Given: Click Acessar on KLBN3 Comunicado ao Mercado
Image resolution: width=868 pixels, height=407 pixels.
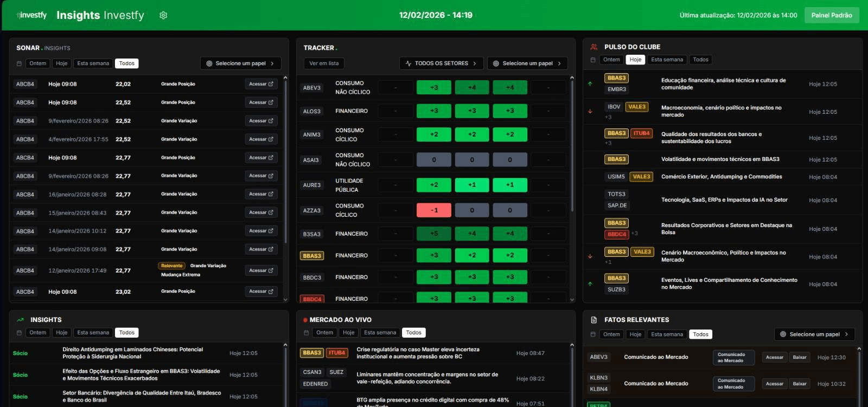Looking at the screenshot, I should pos(774,384).
